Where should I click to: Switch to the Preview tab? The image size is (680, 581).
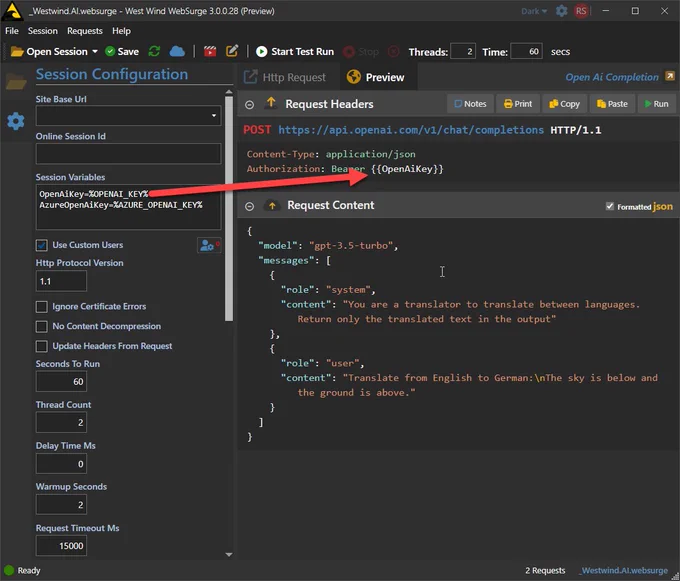(376, 77)
